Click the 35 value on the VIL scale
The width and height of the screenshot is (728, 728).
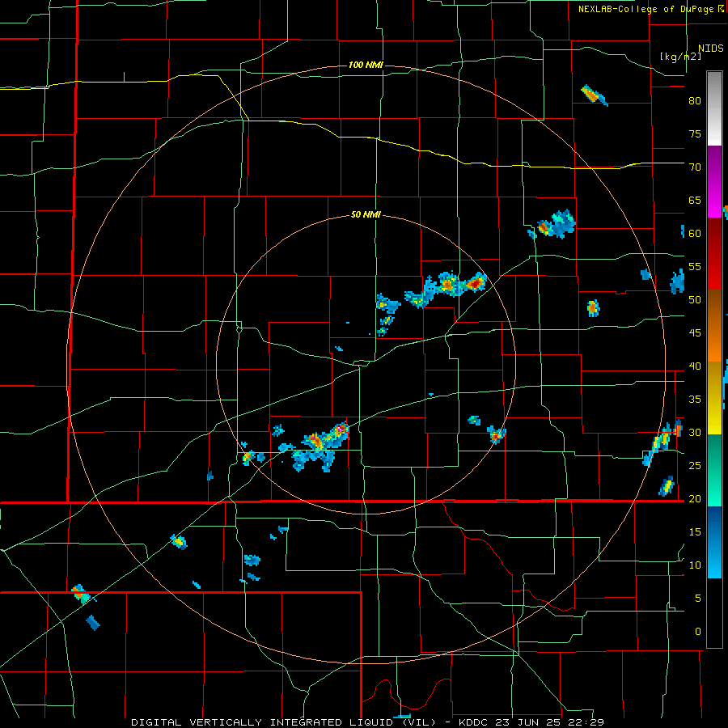tap(695, 400)
